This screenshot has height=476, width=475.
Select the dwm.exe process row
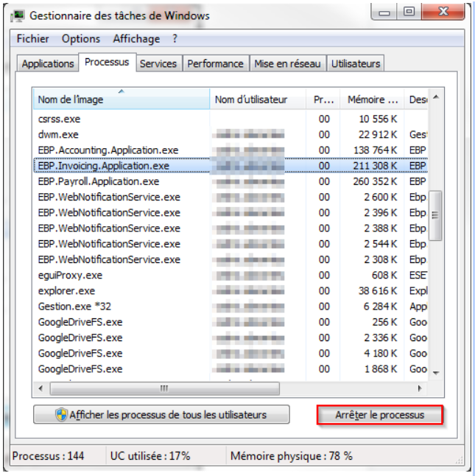coord(231,135)
